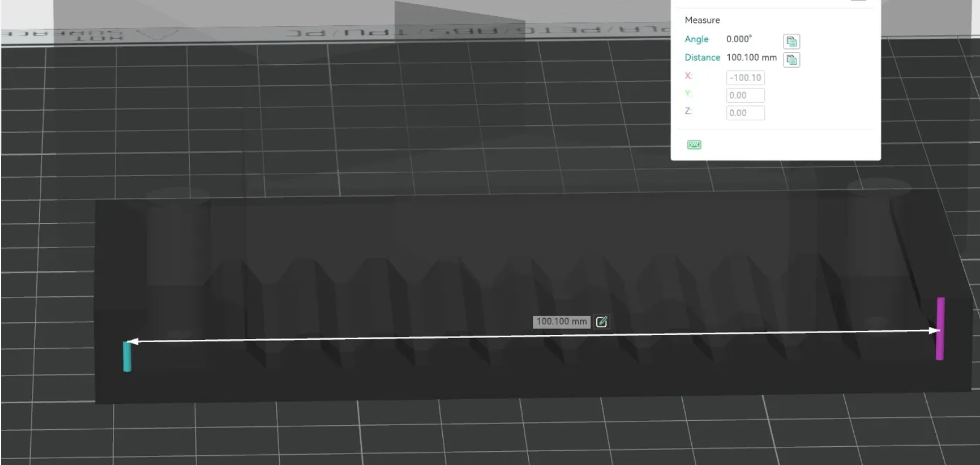Click the 100.100 mm distance readout in panel
The width and height of the screenshot is (980, 465).
coord(752,57)
